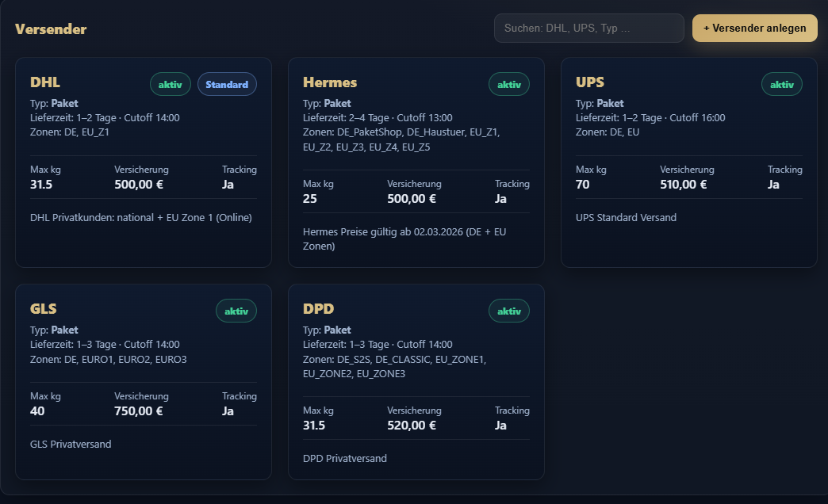
Task: Click GLS insurance value 750,00 €
Action: tap(139, 411)
